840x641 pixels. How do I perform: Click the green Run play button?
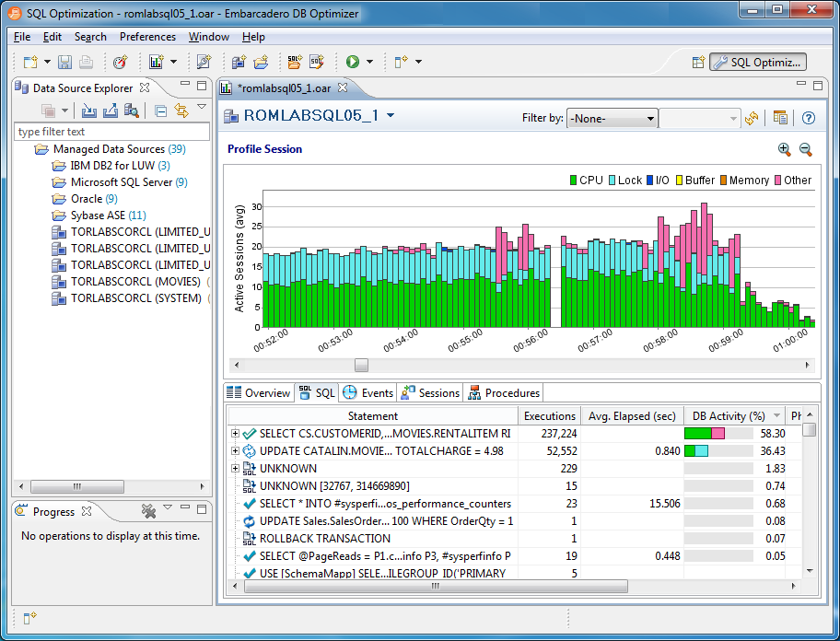[x=353, y=62]
